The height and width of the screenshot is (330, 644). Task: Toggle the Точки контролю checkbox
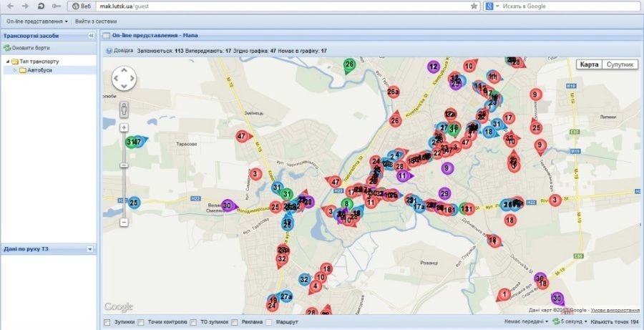click(142, 322)
